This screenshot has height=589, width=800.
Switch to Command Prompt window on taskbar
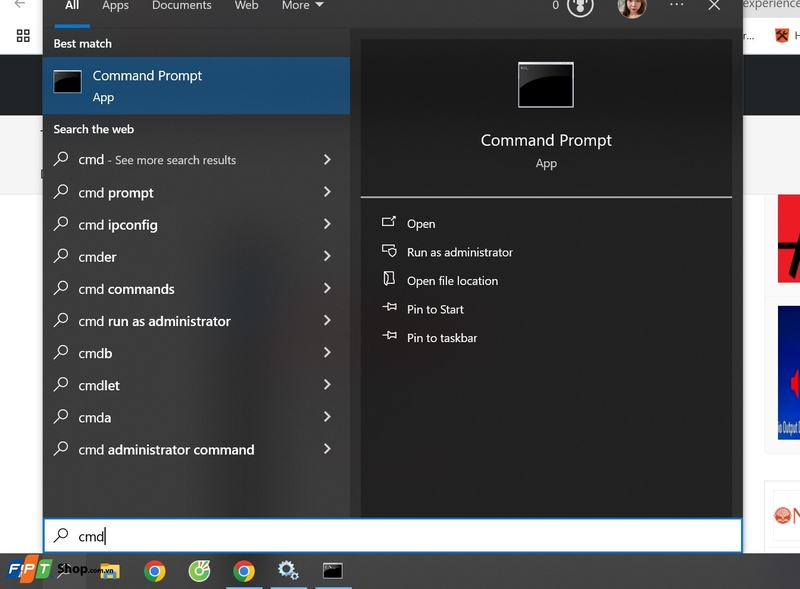(x=333, y=571)
